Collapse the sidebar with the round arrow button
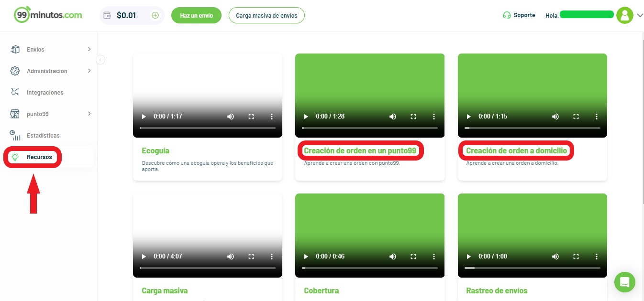644x301 pixels. tap(100, 60)
